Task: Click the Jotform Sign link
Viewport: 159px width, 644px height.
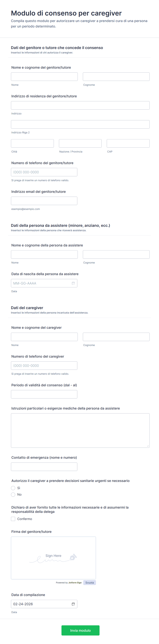Action: pos(75,583)
